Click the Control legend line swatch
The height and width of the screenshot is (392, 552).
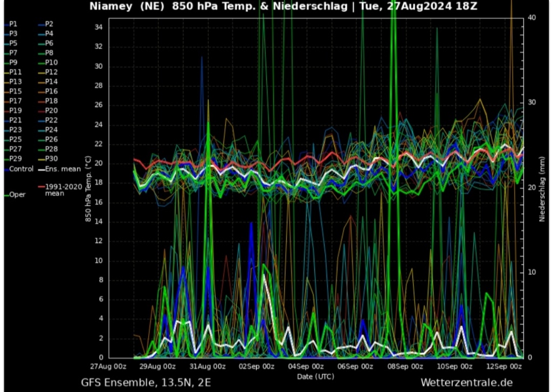5,169
